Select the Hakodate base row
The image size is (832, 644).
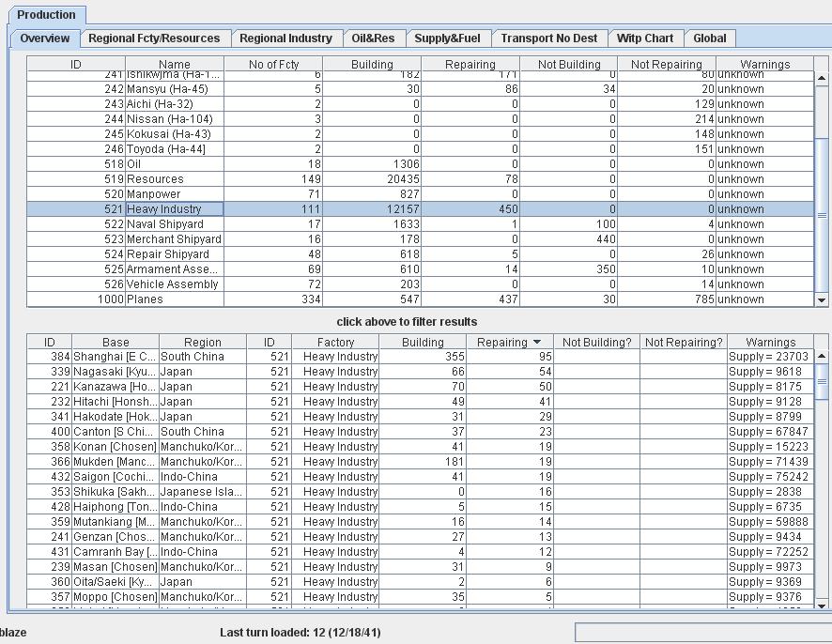click(x=420, y=417)
